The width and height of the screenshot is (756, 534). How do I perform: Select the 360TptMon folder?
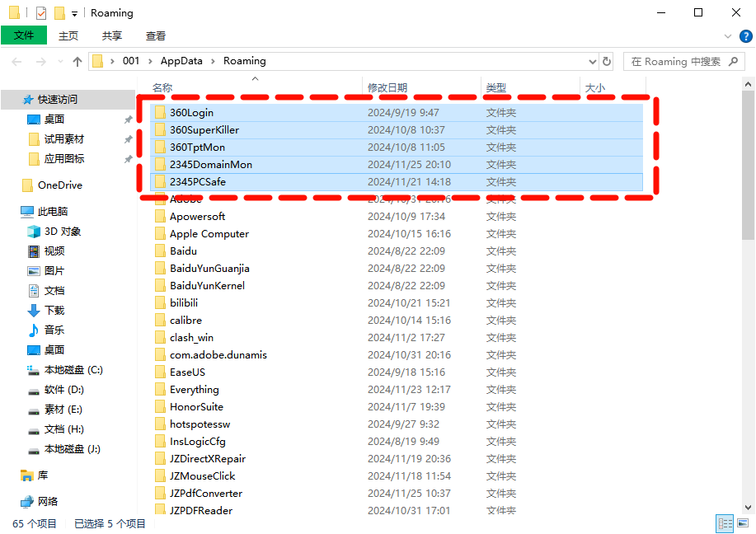click(x=397, y=148)
